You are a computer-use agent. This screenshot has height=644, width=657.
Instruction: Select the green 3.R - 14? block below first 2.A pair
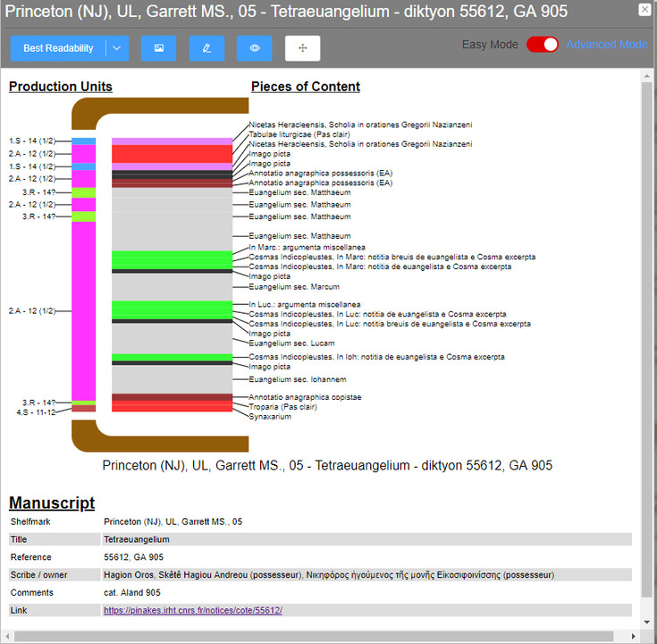coord(83,192)
